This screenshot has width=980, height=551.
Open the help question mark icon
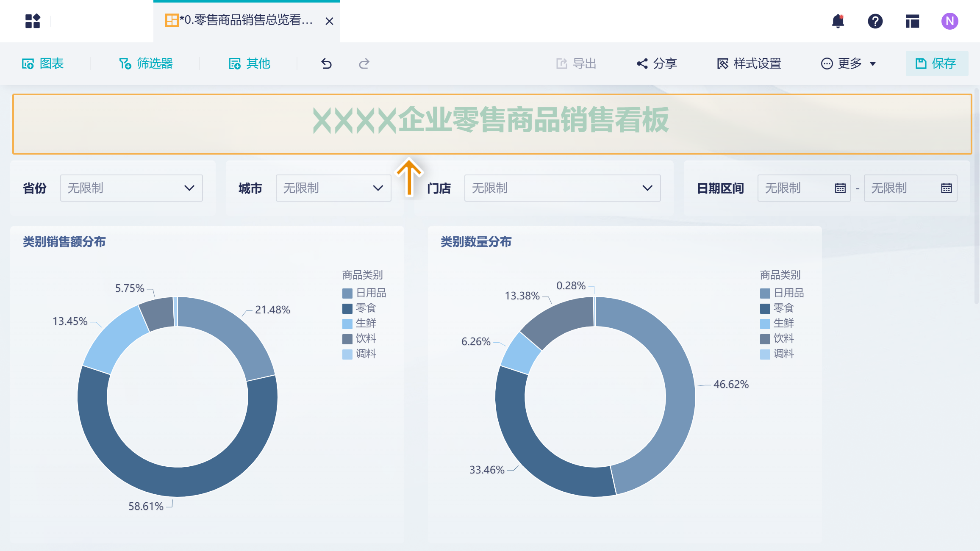click(x=875, y=21)
